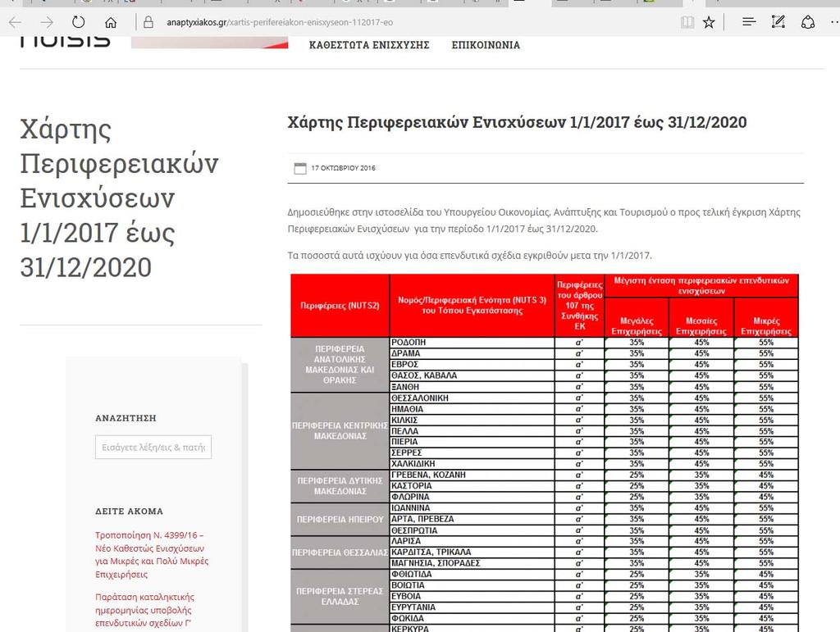Image resolution: width=840 pixels, height=632 pixels.
Task: Click the calendar icon beside the post date
Action: click(300, 168)
